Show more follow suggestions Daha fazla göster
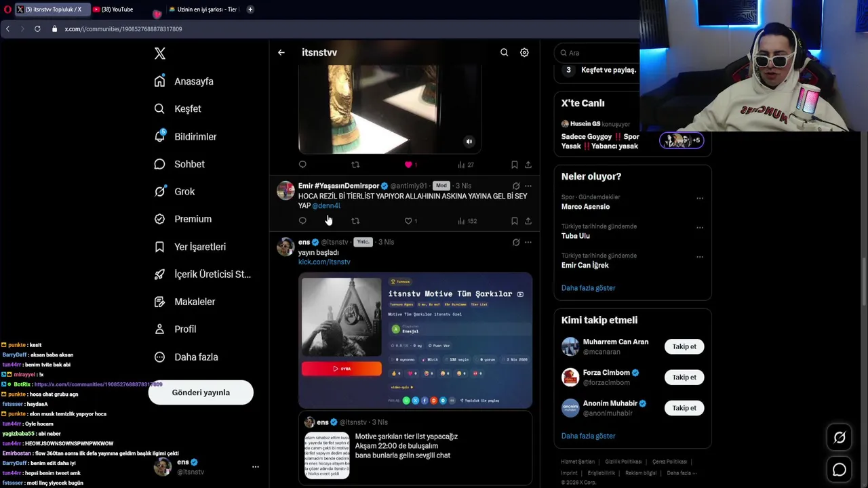Image resolution: width=868 pixels, height=488 pixels. click(x=588, y=436)
